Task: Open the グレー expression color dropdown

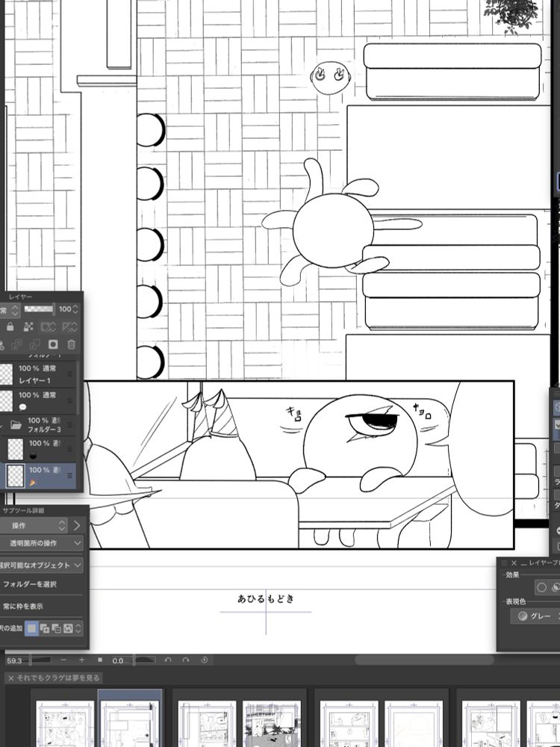Action: pos(535,616)
